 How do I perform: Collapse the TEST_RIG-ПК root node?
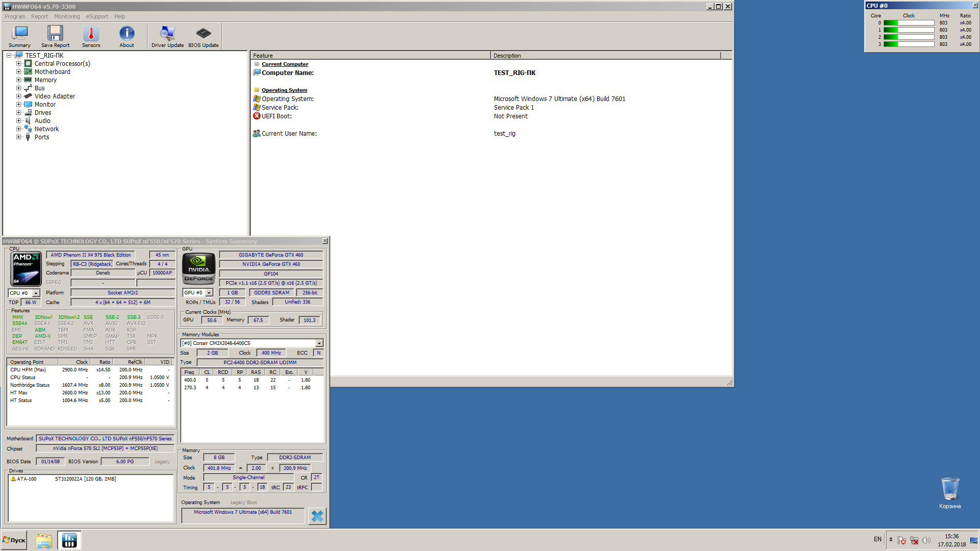point(9,56)
